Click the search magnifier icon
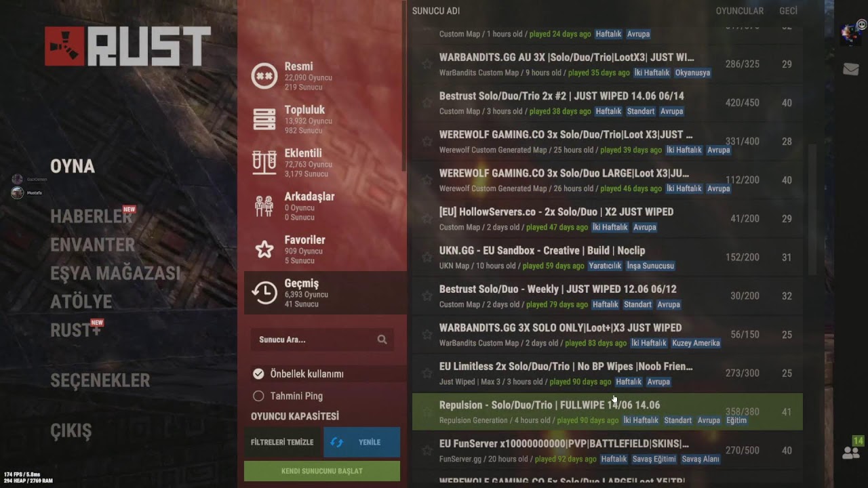This screenshot has width=868, height=488. coord(382,340)
